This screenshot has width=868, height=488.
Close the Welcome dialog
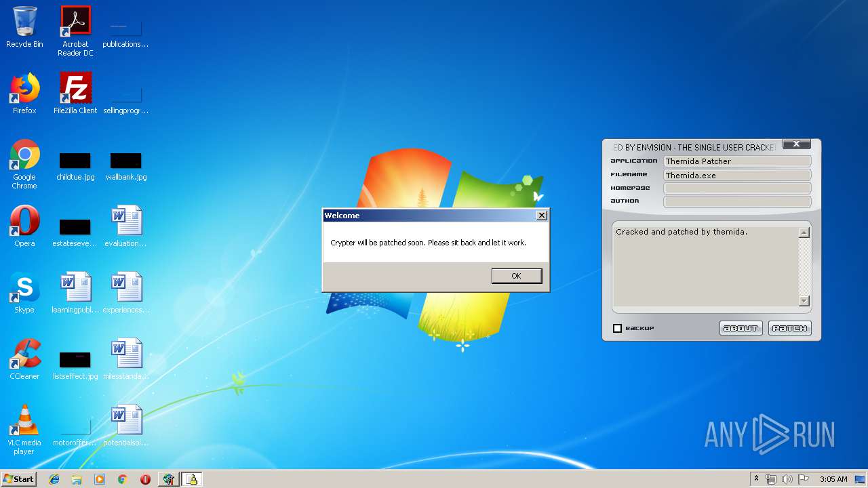click(541, 216)
